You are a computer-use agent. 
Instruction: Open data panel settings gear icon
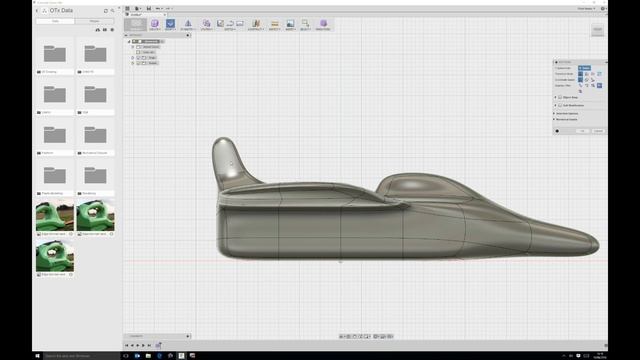112,30
